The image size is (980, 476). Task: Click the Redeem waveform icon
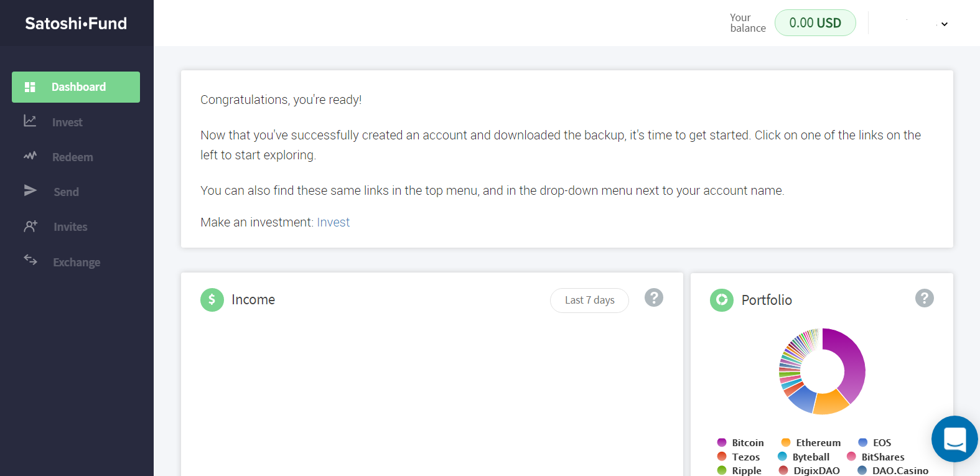coord(30,156)
